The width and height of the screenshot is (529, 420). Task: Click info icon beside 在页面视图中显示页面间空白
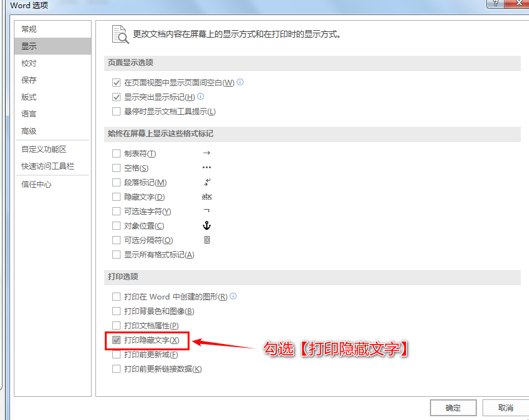240,82
